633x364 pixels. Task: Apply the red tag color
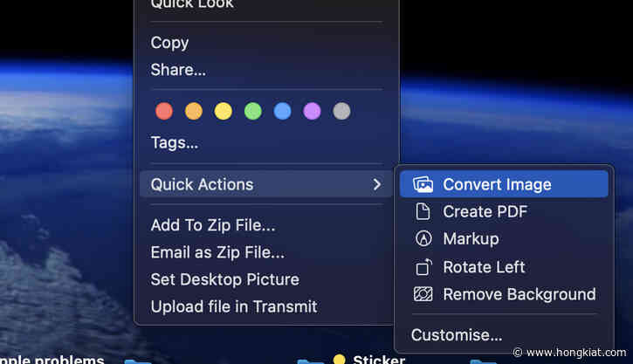(x=164, y=111)
